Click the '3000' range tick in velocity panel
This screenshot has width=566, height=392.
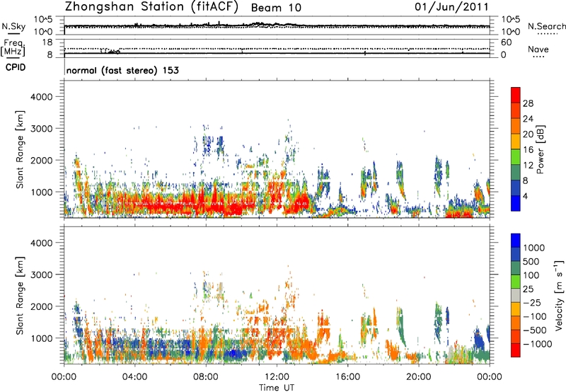pyautogui.click(x=42, y=275)
